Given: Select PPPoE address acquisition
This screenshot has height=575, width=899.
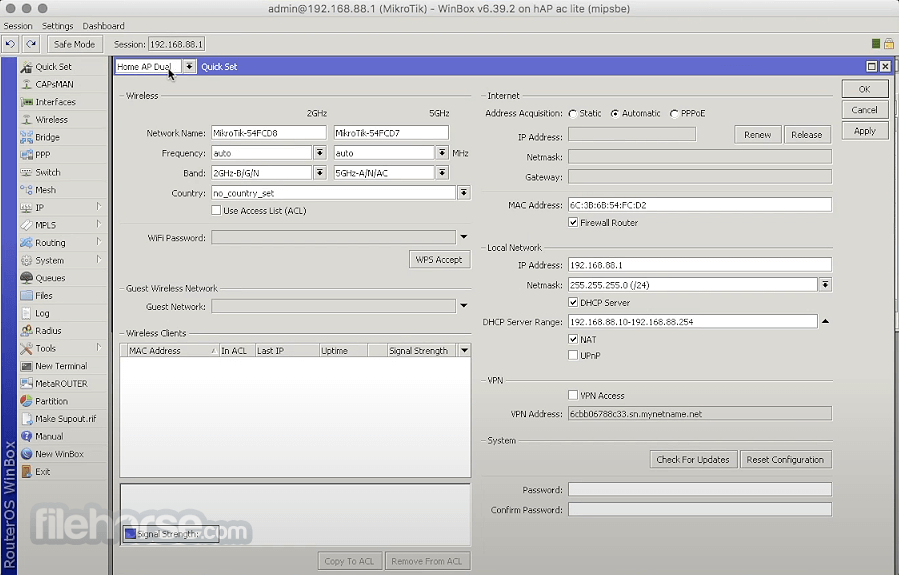Looking at the screenshot, I should click(674, 114).
